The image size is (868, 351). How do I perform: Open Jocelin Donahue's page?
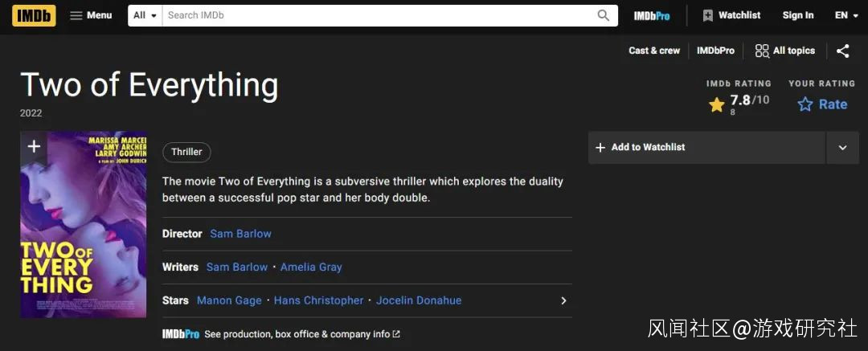(419, 300)
